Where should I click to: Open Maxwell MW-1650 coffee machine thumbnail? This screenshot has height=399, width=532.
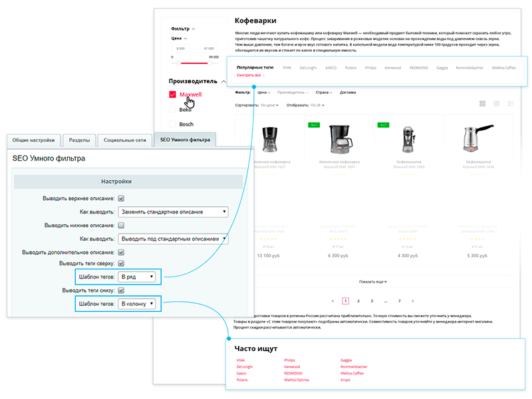click(408, 139)
